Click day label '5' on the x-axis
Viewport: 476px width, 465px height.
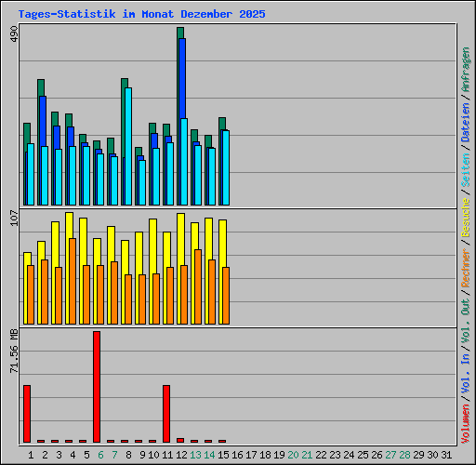click(x=86, y=455)
